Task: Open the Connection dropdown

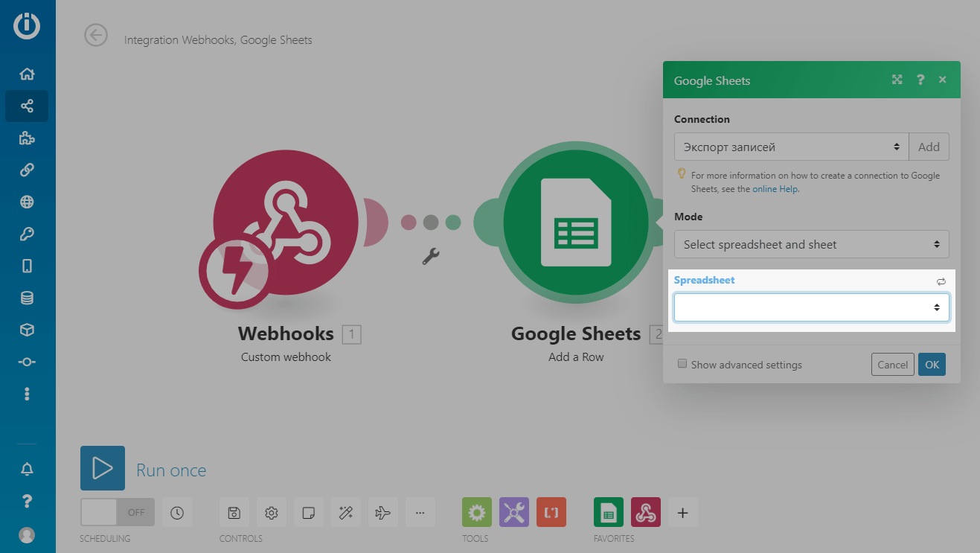Action: [x=791, y=147]
